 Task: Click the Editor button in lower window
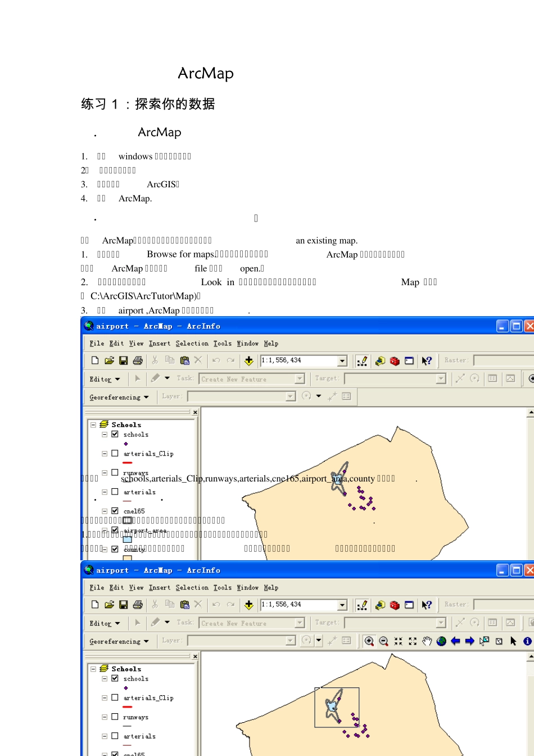pos(105,623)
